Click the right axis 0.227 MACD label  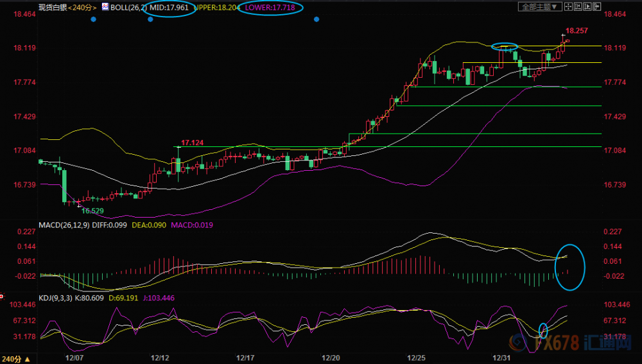612,232
